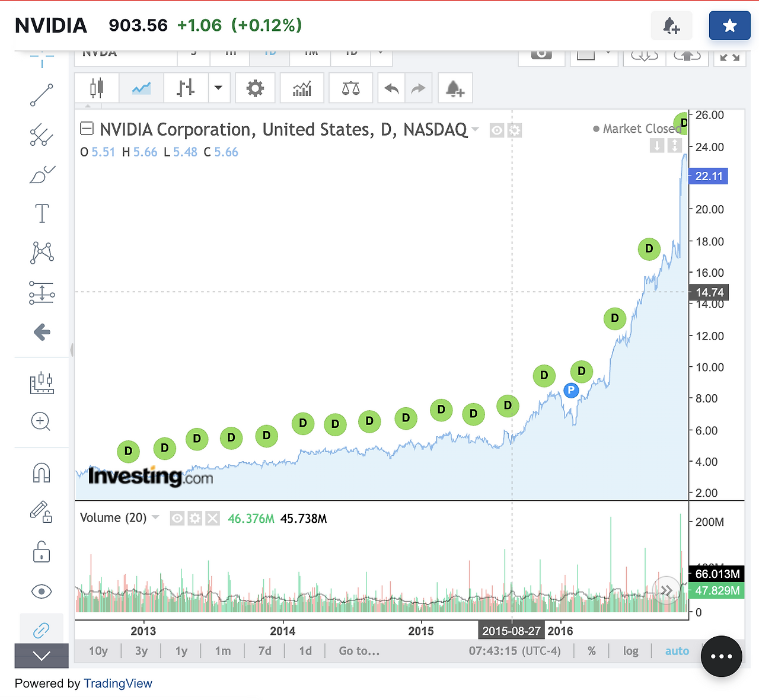
Task: Toggle the percentage (%) price scale
Action: pyautogui.click(x=592, y=651)
